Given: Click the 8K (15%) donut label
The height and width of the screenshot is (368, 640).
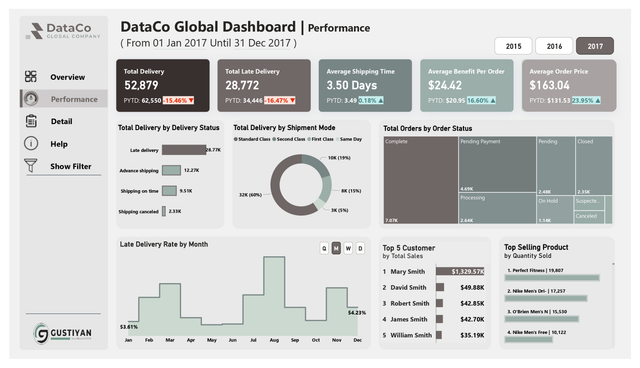Looking at the screenshot, I should coord(351,191).
